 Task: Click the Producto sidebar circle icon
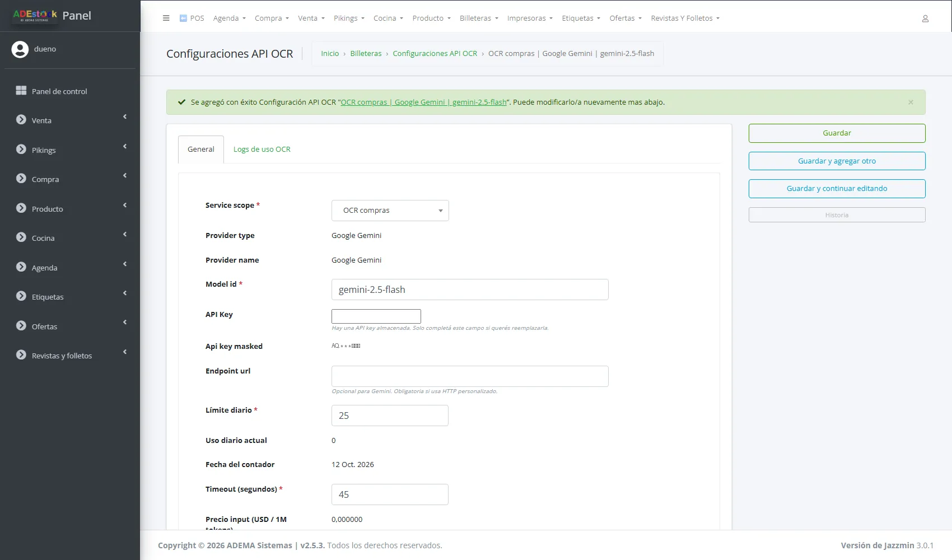click(x=21, y=208)
